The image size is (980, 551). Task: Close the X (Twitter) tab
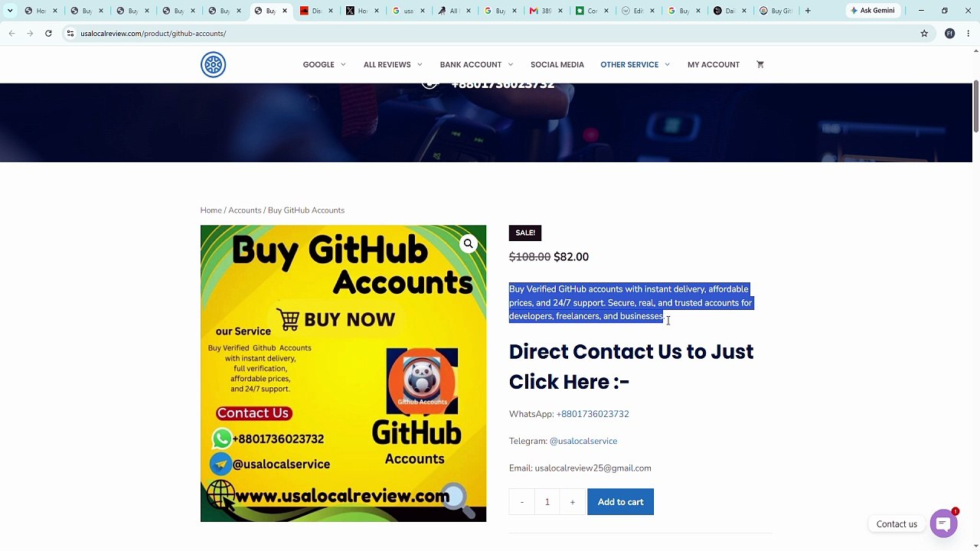pos(377,11)
